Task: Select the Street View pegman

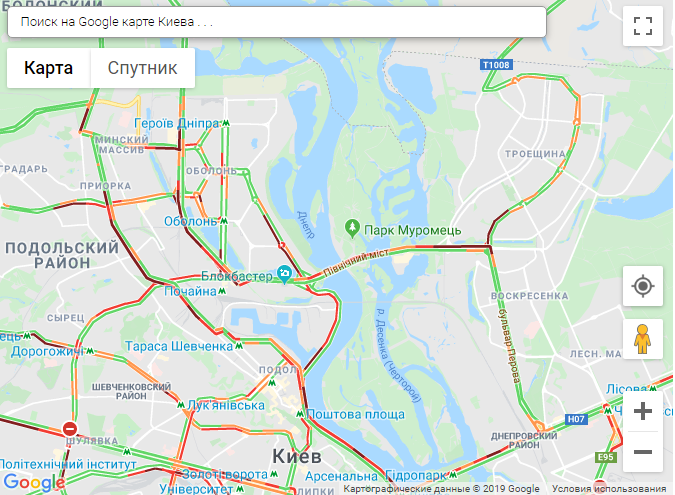Action: [643, 339]
